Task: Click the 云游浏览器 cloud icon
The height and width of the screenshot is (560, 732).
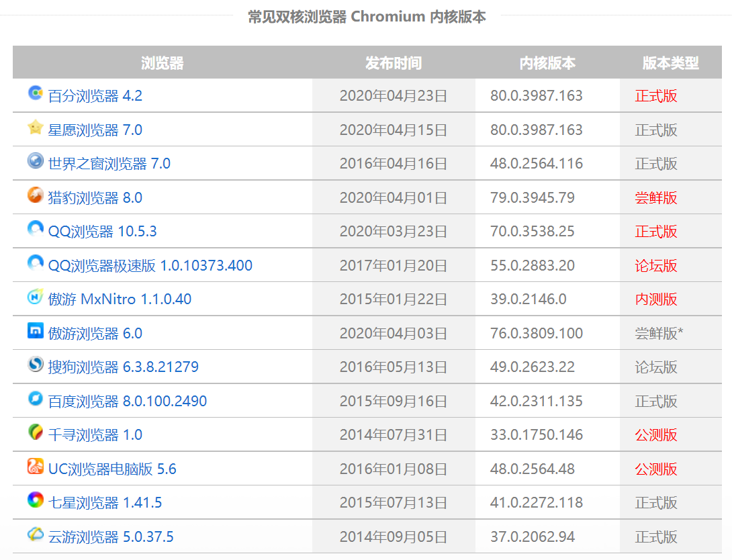Action: coord(36,534)
